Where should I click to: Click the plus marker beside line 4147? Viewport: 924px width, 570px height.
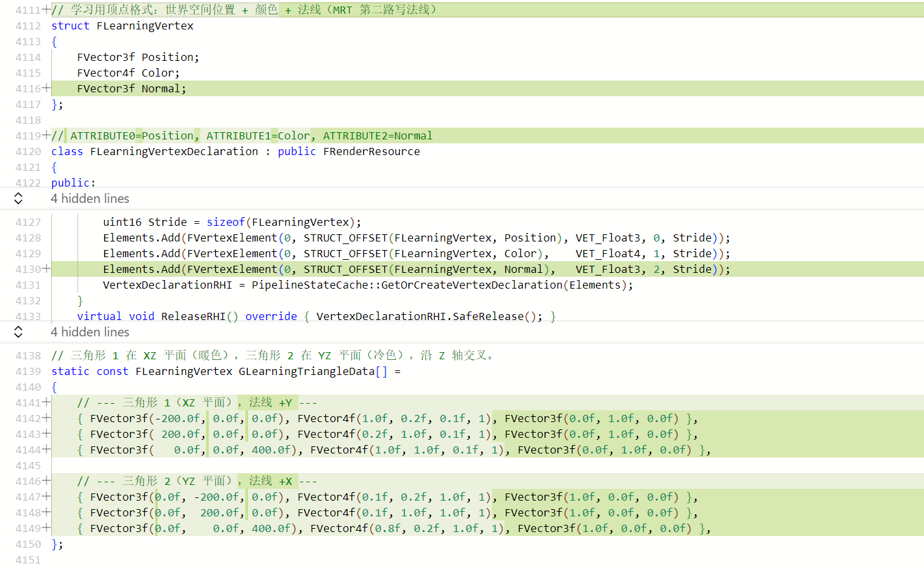click(46, 497)
